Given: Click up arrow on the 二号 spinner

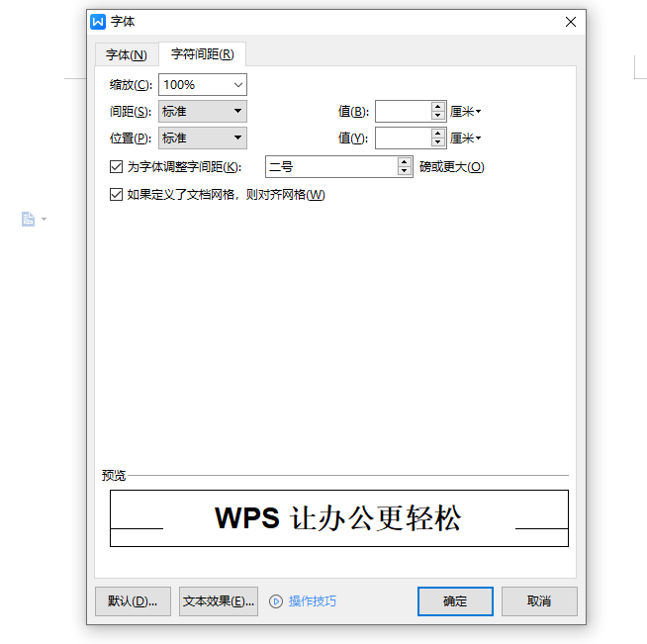Looking at the screenshot, I should tap(405, 162).
